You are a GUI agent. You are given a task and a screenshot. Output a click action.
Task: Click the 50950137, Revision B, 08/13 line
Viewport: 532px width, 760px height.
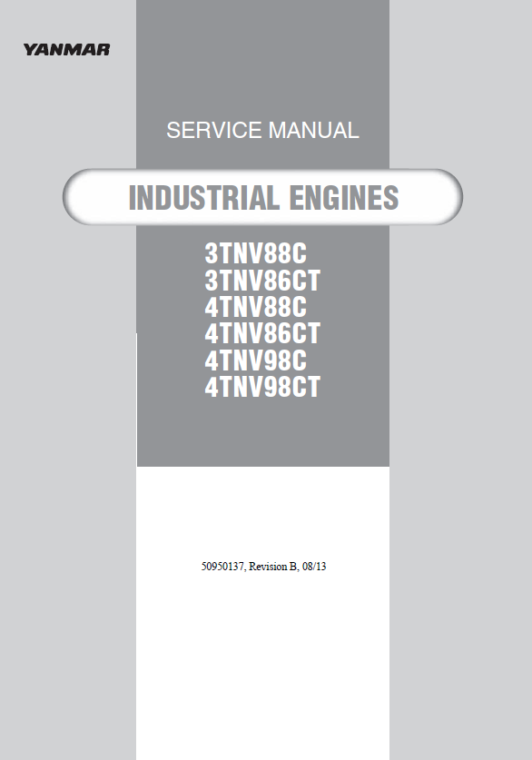tap(263, 566)
